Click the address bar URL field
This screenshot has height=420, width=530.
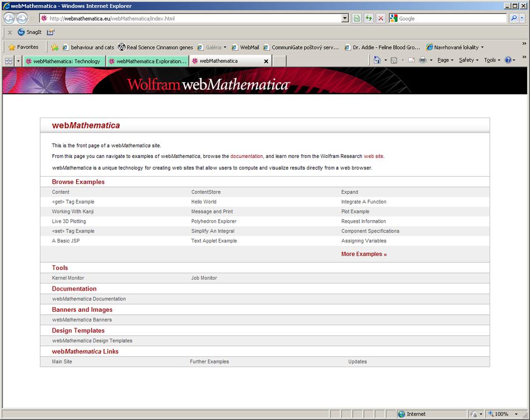coord(190,19)
